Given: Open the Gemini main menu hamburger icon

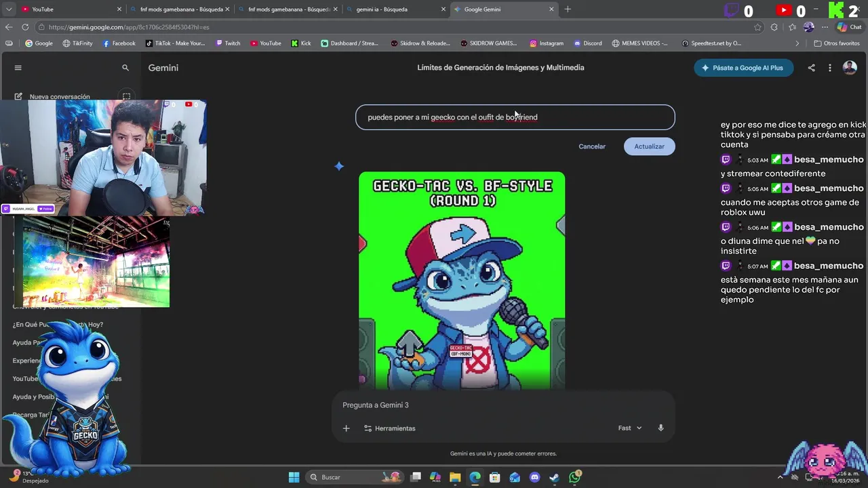Looking at the screenshot, I should pos(18,68).
